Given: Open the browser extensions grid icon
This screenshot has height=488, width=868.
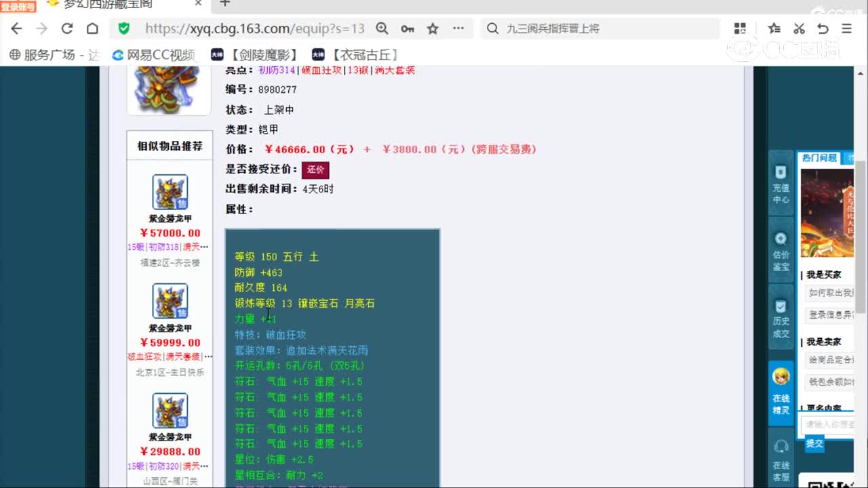Looking at the screenshot, I should (740, 28).
